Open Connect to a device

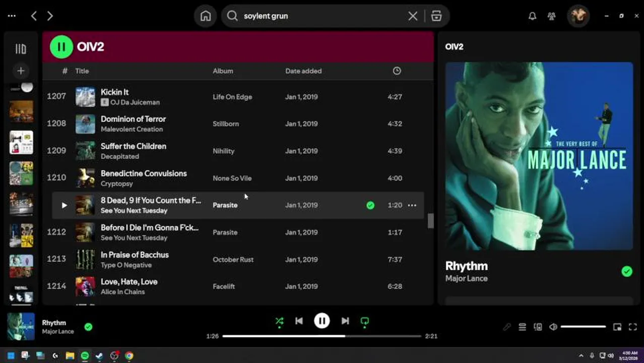click(x=538, y=327)
